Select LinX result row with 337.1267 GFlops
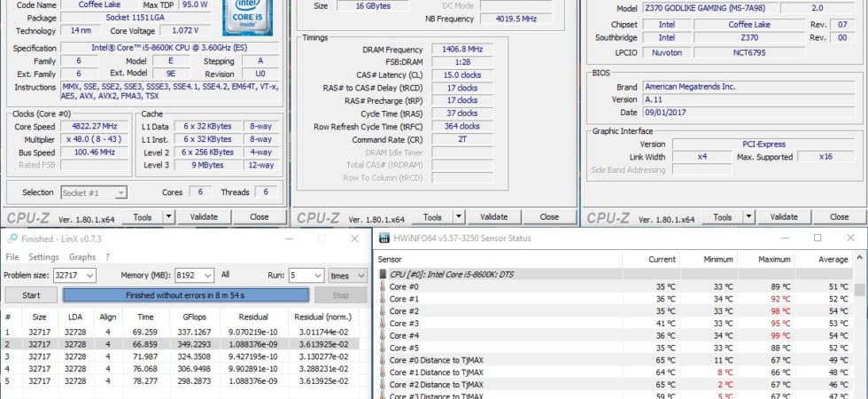The width and height of the screenshot is (868, 399). pos(180,332)
